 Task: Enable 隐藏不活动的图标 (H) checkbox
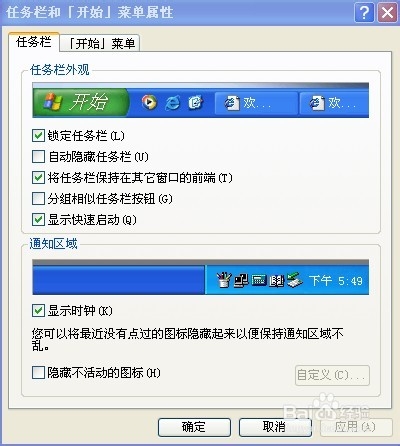(x=38, y=373)
